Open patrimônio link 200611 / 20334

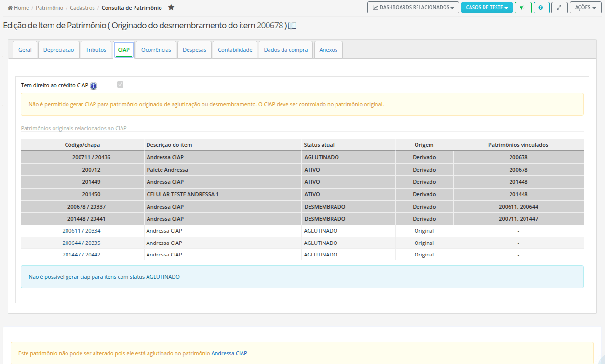(x=81, y=231)
